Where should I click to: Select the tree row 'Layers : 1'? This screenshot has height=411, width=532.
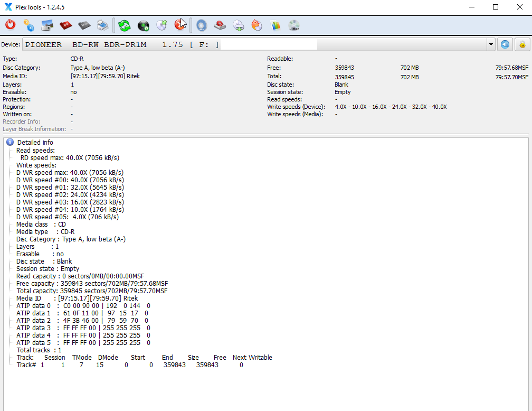pyautogui.click(x=37, y=247)
